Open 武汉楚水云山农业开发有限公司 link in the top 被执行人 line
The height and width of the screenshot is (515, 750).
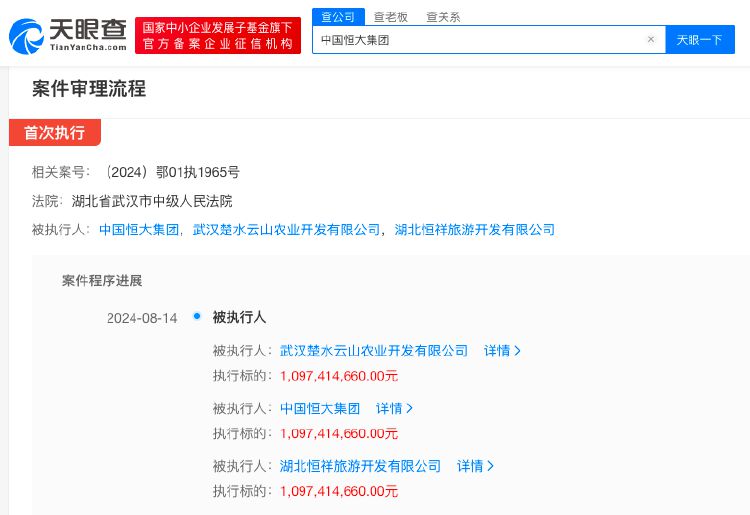pyautogui.click(x=286, y=230)
